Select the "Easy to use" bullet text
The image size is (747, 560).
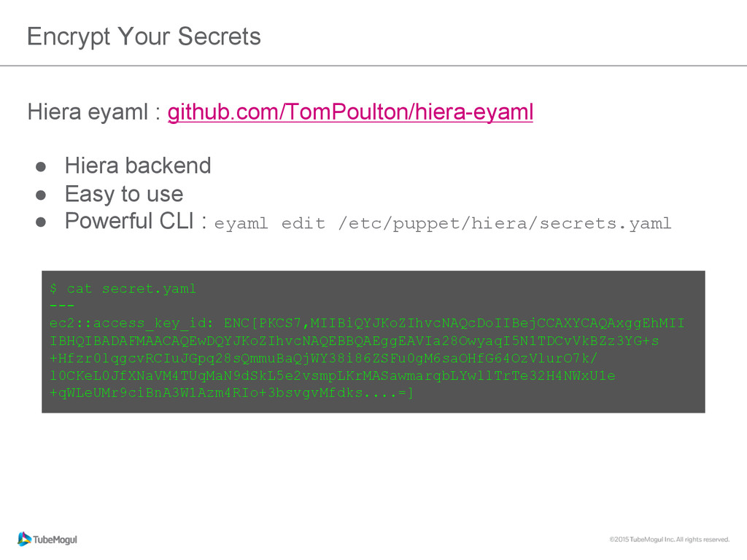tap(124, 194)
